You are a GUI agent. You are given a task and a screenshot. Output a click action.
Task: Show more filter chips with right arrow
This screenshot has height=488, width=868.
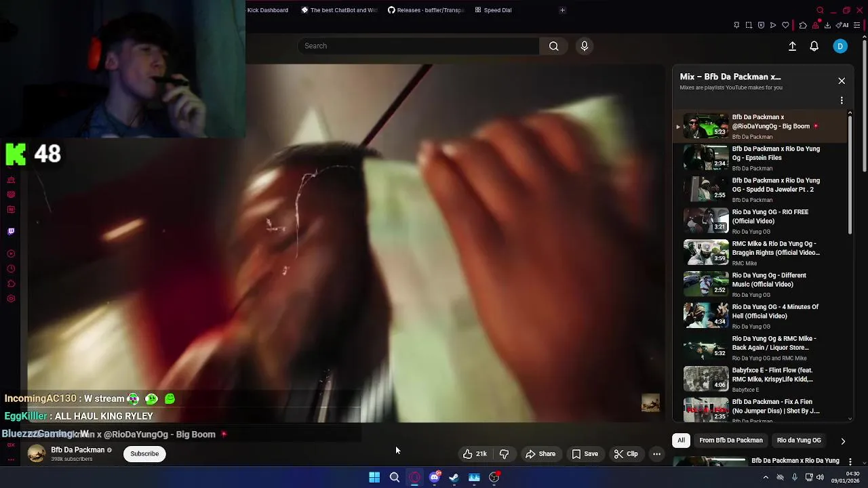843,441
